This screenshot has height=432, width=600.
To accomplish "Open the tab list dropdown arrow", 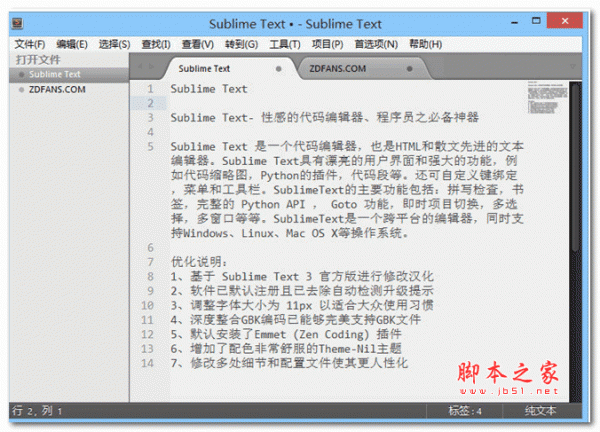I will click(572, 67).
